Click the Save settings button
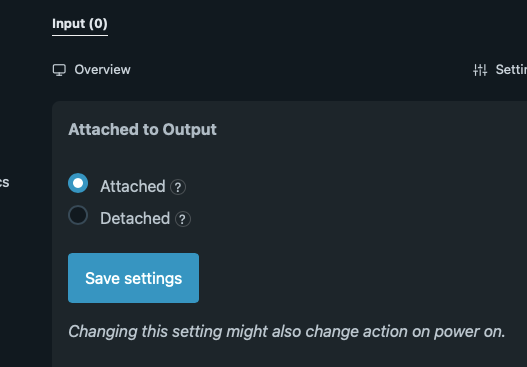The height and width of the screenshot is (367, 527). tap(133, 278)
